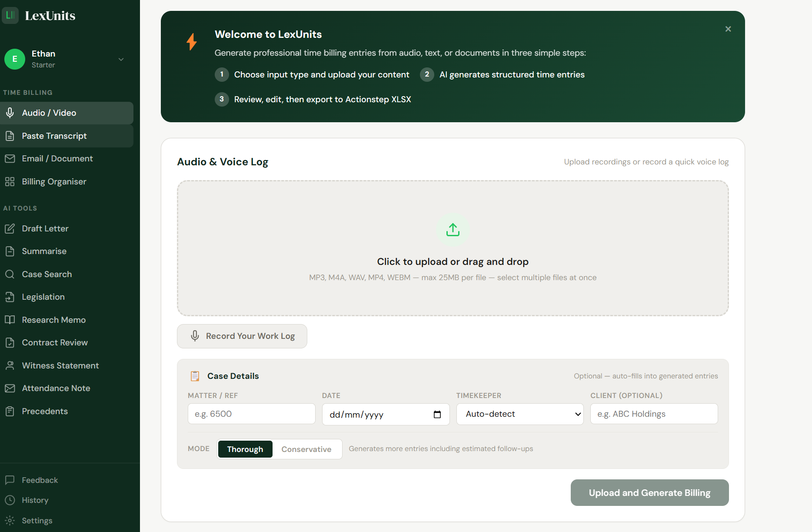The width and height of the screenshot is (812, 532).
Task: Click the LexUnits logo icon
Action: click(x=10, y=15)
